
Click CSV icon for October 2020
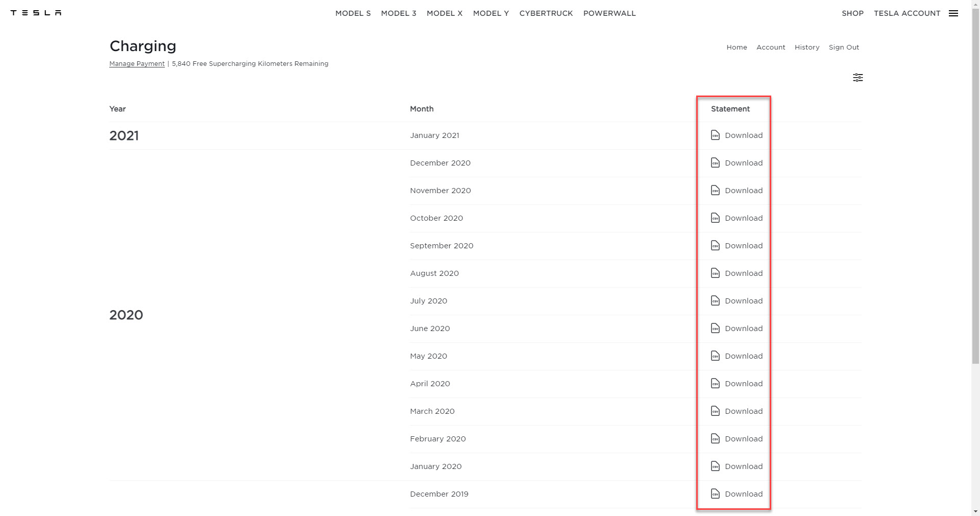716,218
